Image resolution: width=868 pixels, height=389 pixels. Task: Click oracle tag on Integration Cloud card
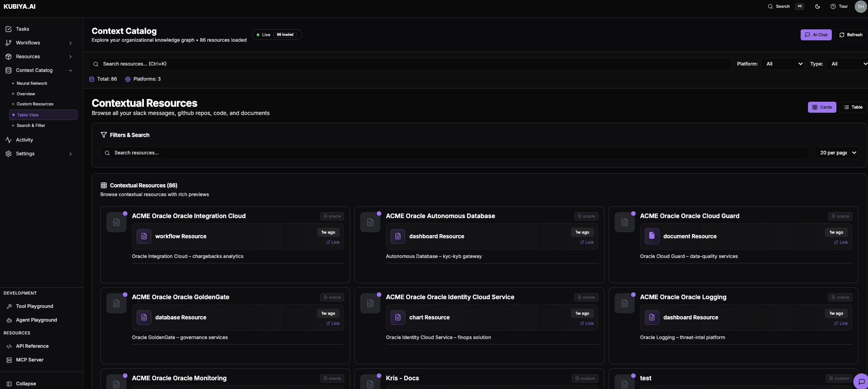332,216
